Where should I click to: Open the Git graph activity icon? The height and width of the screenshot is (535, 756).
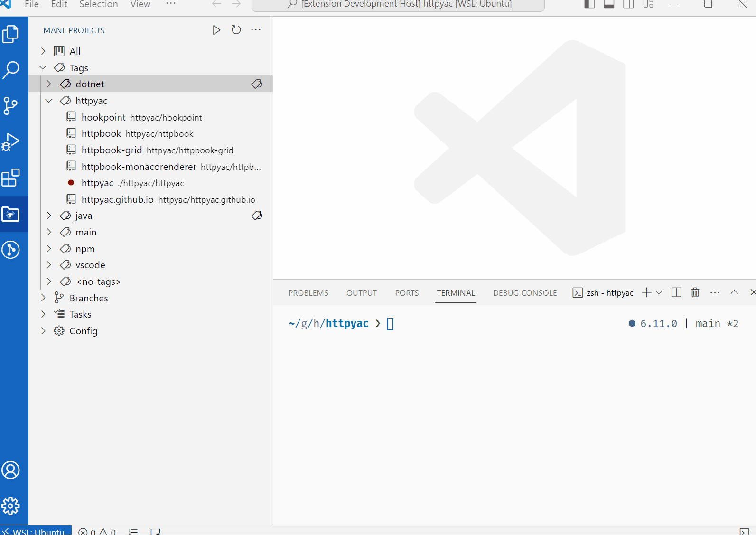click(11, 250)
